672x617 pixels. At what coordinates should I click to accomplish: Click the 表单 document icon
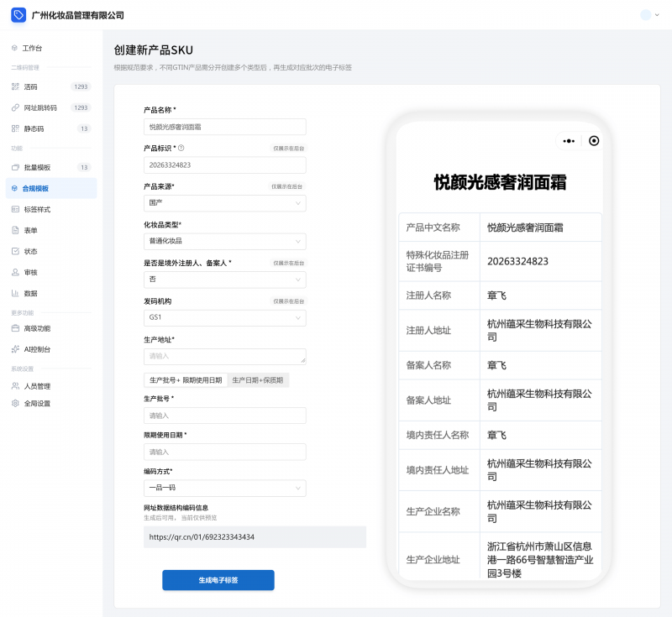[x=15, y=230]
